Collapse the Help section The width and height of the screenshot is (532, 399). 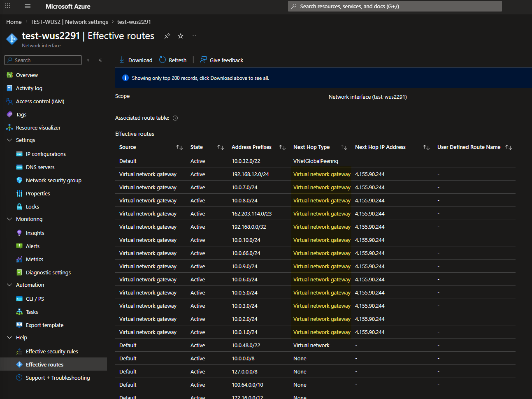click(x=9, y=337)
